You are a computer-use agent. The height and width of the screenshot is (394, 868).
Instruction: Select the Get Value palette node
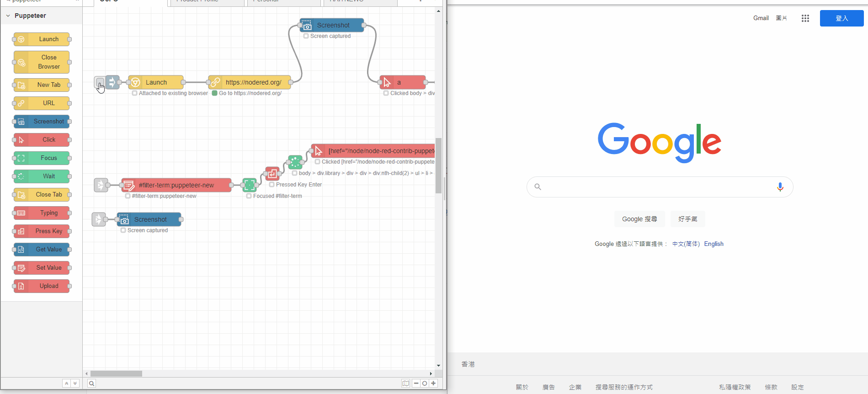pyautogui.click(x=42, y=250)
